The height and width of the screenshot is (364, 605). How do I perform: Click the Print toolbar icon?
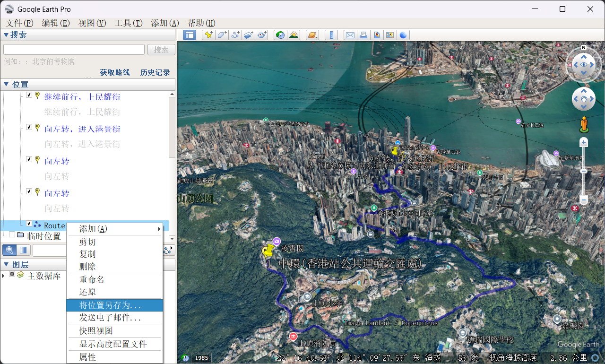(x=363, y=35)
